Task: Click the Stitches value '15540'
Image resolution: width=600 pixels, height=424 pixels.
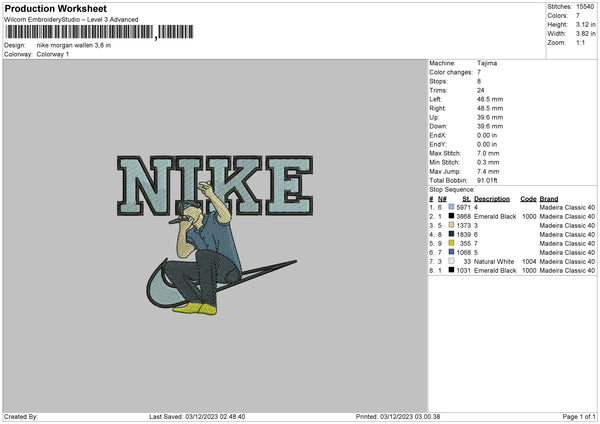Action: 585,7
